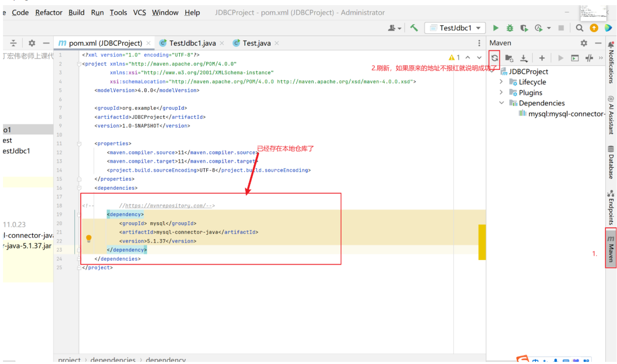
Task: Open the Endpoints tool window
Action: coord(611,207)
